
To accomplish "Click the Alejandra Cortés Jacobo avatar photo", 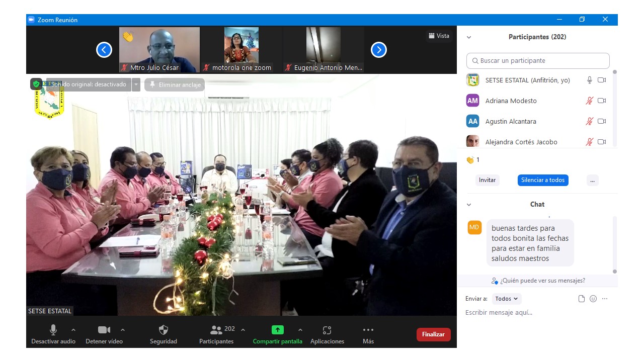I will point(472,141).
